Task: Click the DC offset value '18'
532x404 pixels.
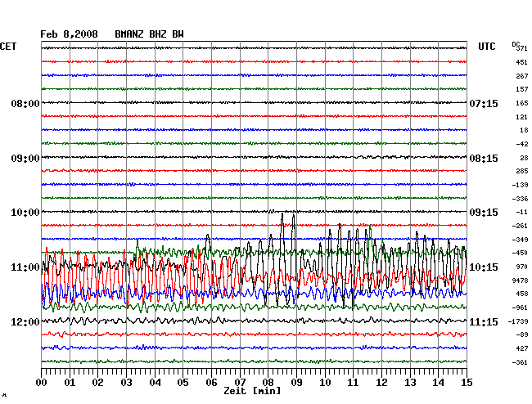Action: 524,130
